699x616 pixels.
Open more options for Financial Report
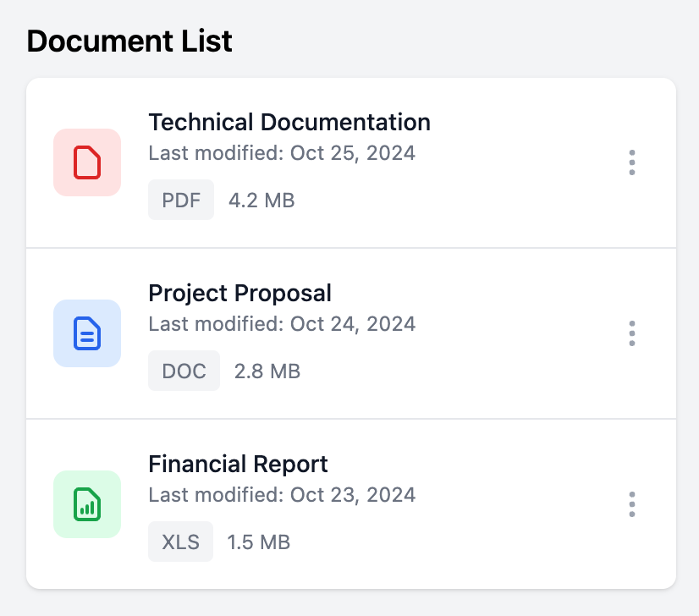tap(631, 504)
